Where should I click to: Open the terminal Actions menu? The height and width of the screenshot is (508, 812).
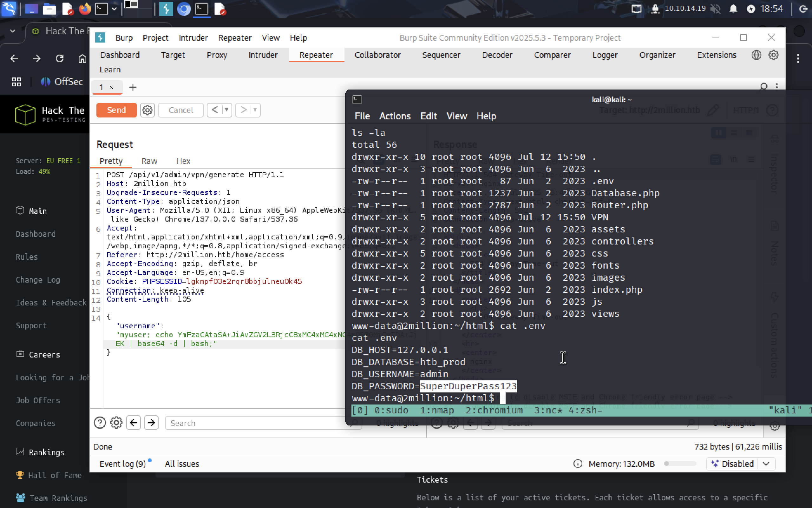395,116
